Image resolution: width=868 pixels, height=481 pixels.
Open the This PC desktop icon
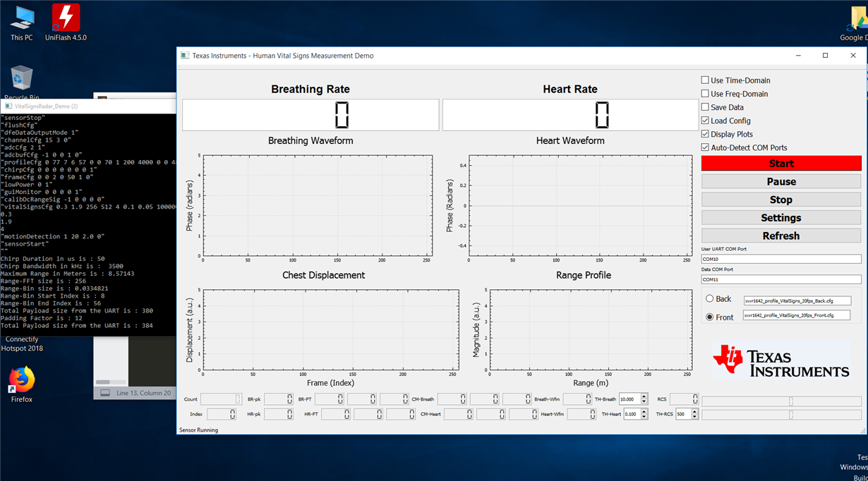pos(22,23)
